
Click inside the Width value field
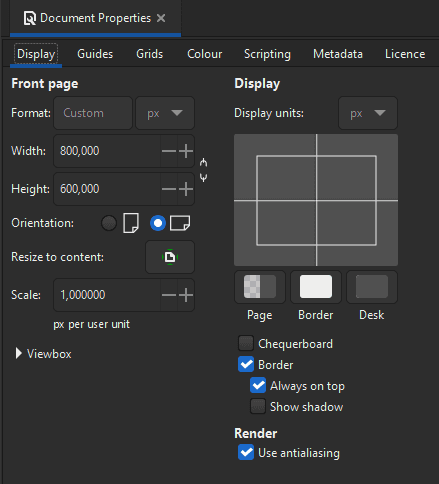click(x=107, y=151)
